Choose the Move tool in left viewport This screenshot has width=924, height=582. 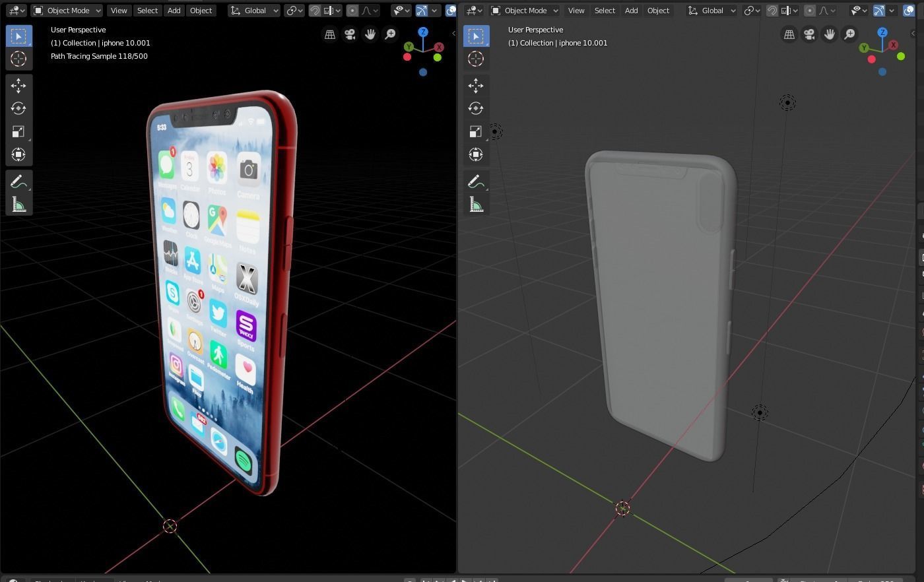tap(18, 85)
